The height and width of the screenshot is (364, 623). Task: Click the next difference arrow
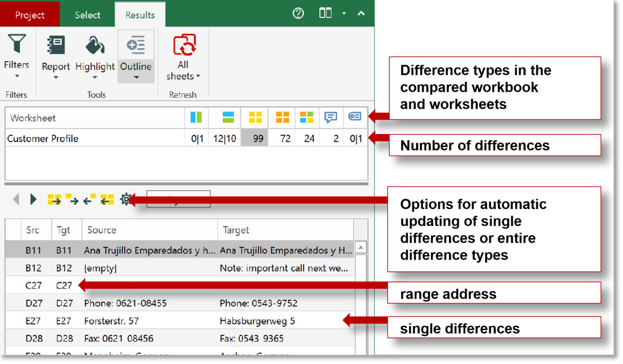[x=33, y=199]
